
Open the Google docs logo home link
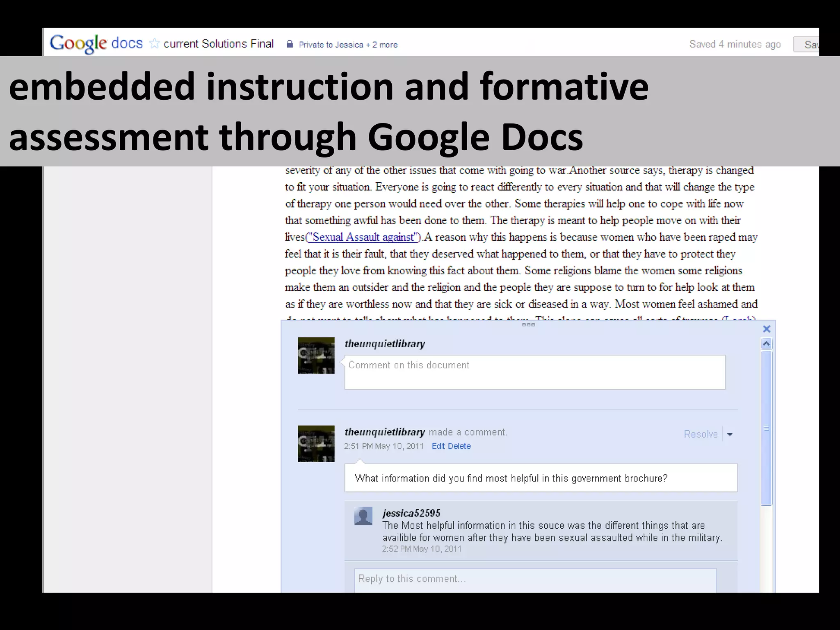[x=96, y=43]
